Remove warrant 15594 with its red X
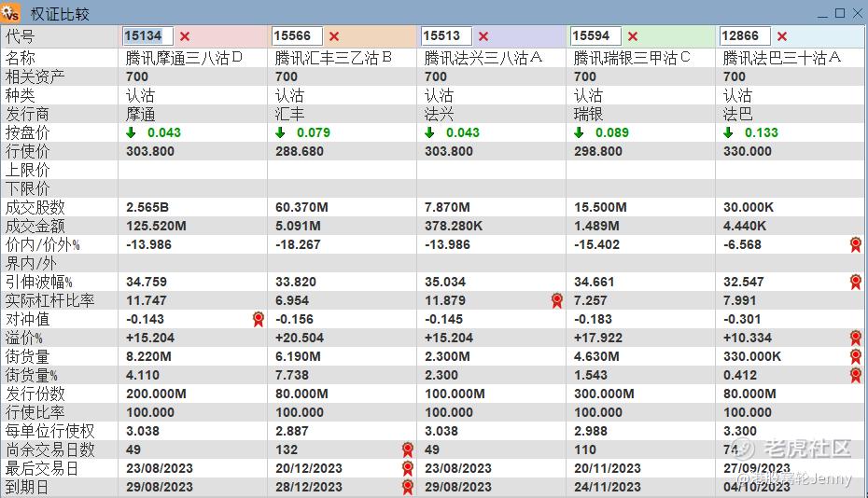 [633, 36]
